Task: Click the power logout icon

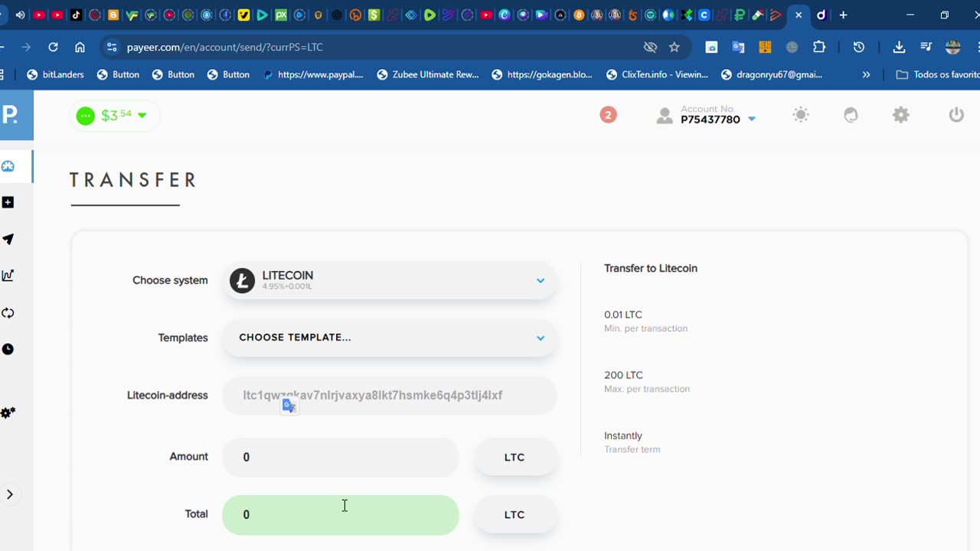Action: (x=956, y=115)
